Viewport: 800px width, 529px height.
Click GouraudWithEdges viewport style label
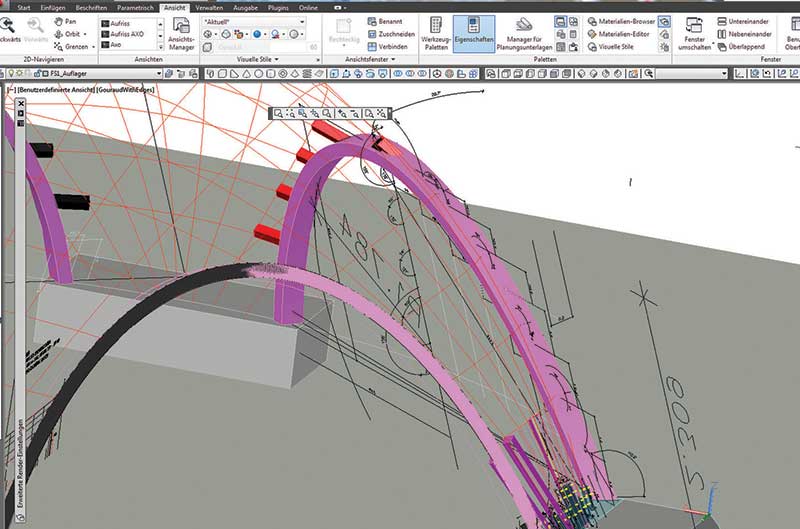coord(123,88)
